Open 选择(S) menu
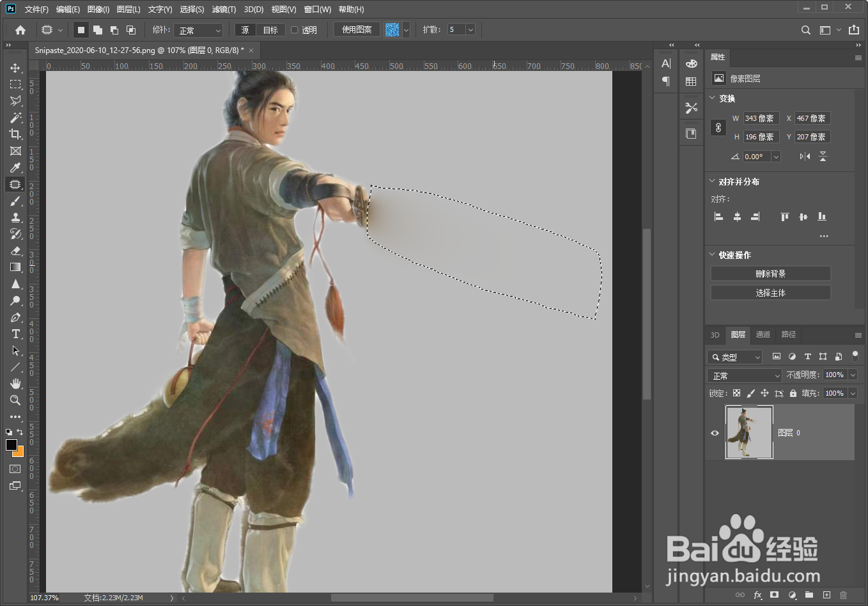868x606 pixels. (x=192, y=9)
